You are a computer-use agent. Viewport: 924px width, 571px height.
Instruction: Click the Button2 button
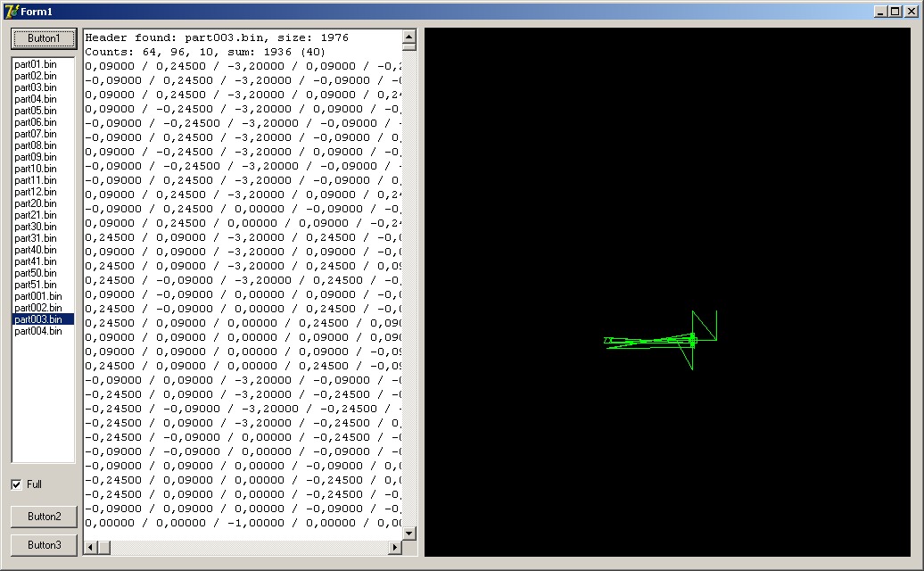[x=44, y=517]
